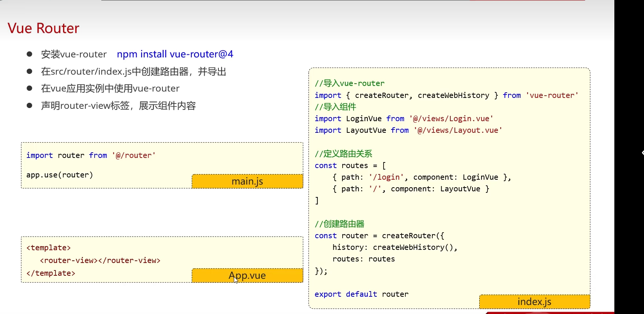Click the opening "<template>" tag line
This screenshot has height=314, width=644.
(48, 248)
